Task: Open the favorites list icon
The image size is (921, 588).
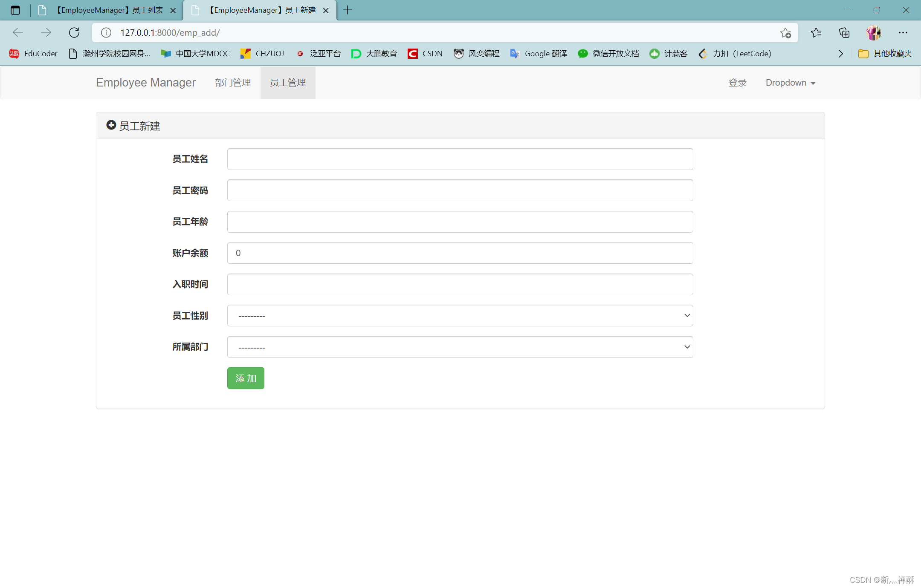Action: (x=816, y=32)
